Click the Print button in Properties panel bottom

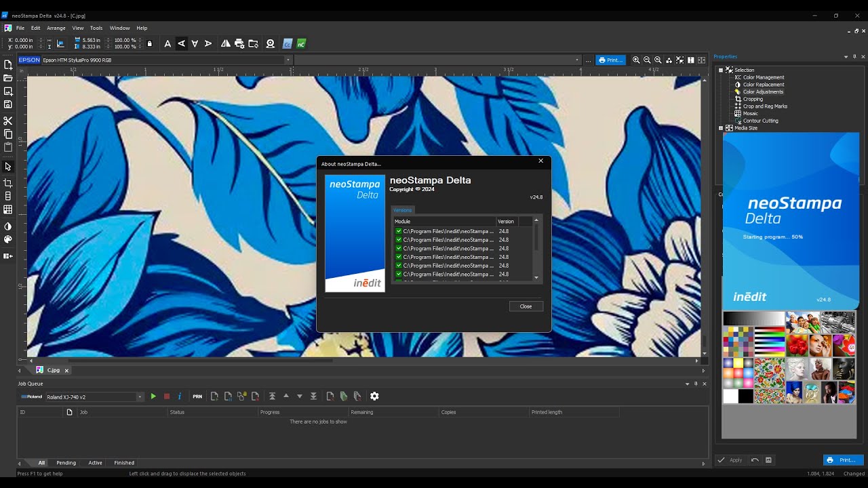tap(843, 460)
